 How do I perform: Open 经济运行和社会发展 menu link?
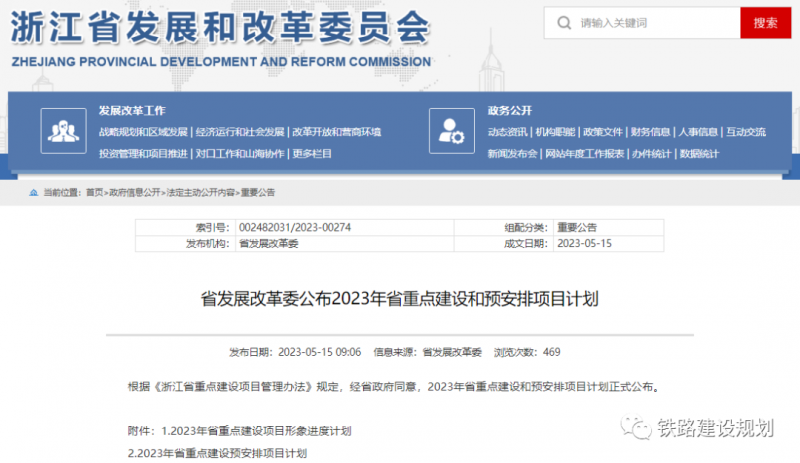[x=238, y=132]
